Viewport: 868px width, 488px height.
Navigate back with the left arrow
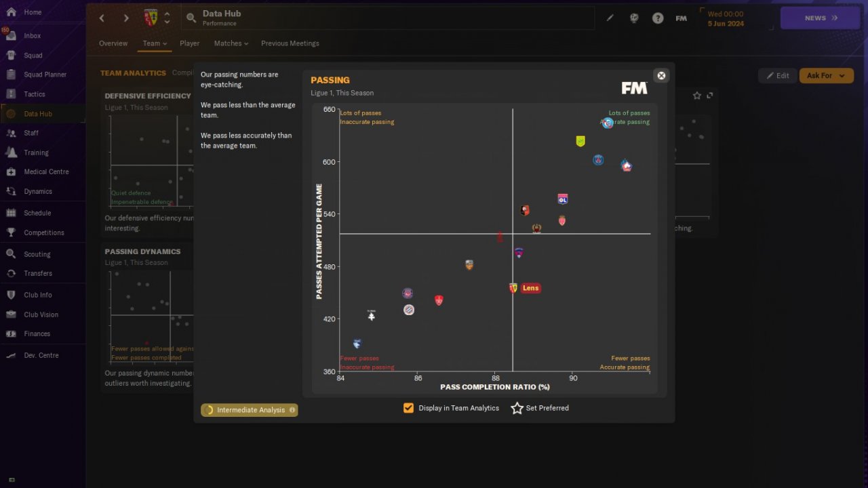tap(102, 18)
